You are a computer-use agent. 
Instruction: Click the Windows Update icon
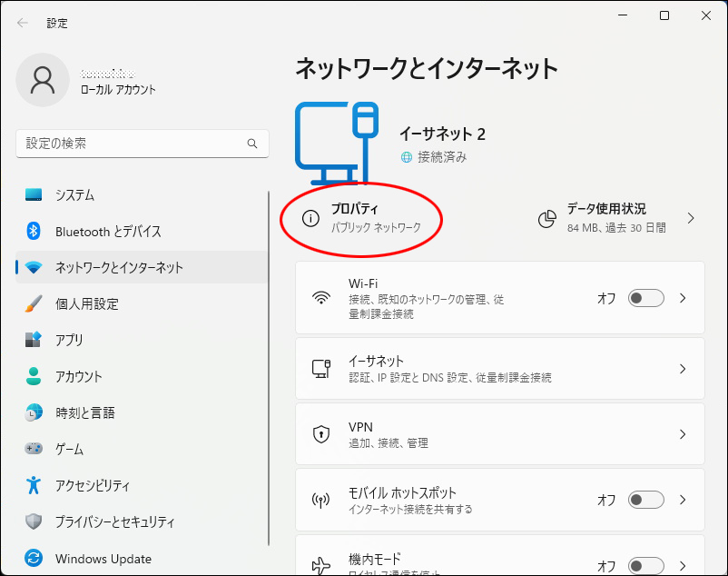[x=34, y=559]
